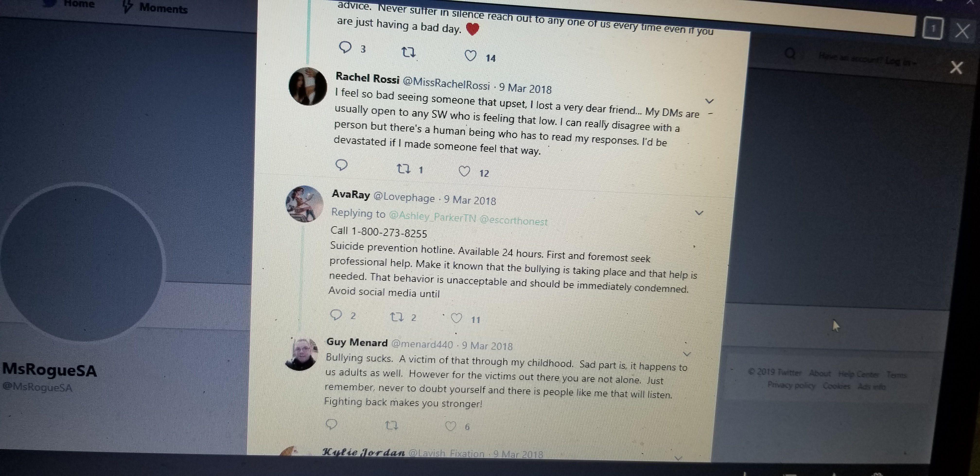Open more options chevron on Rachel Rossi's tweet
Screen dimensions: 980x476
coord(709,101)
